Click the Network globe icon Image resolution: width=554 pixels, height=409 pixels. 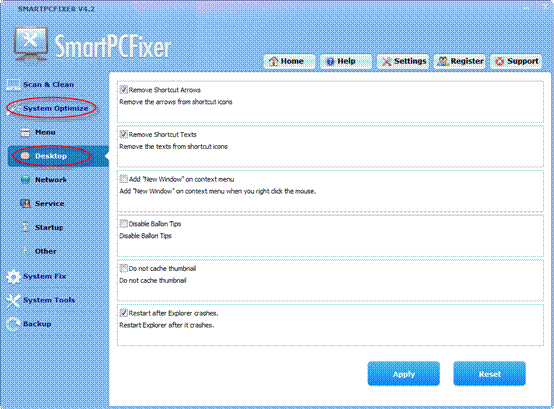[25, 180]
